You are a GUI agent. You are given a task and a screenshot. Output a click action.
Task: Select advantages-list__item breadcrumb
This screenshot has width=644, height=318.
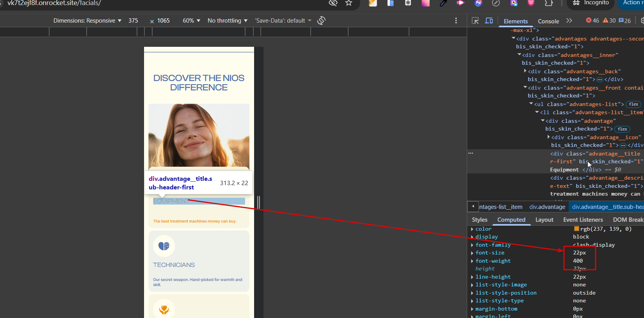[x=501, y=207]
